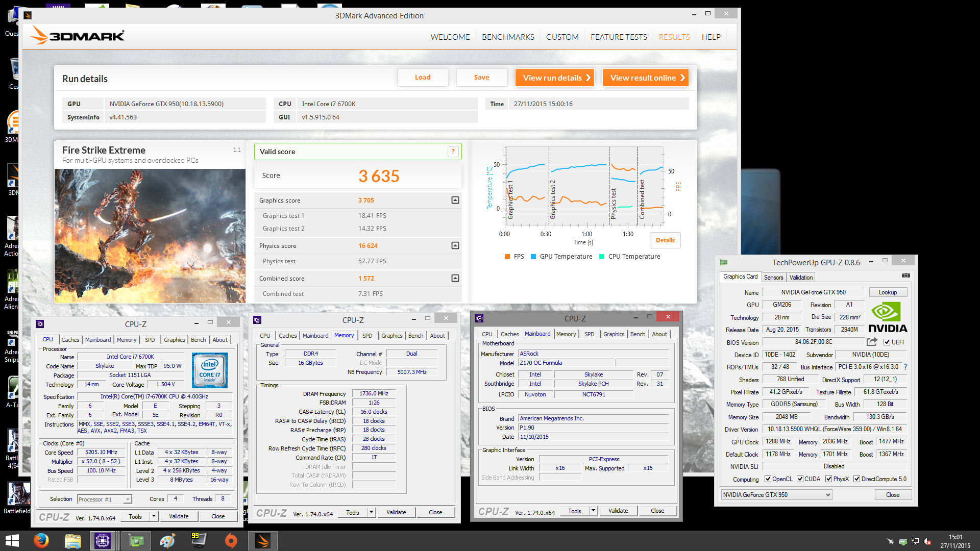Click Validate in CPU-Z Memory window
This screenshot has height=551, width=980.
396,512
